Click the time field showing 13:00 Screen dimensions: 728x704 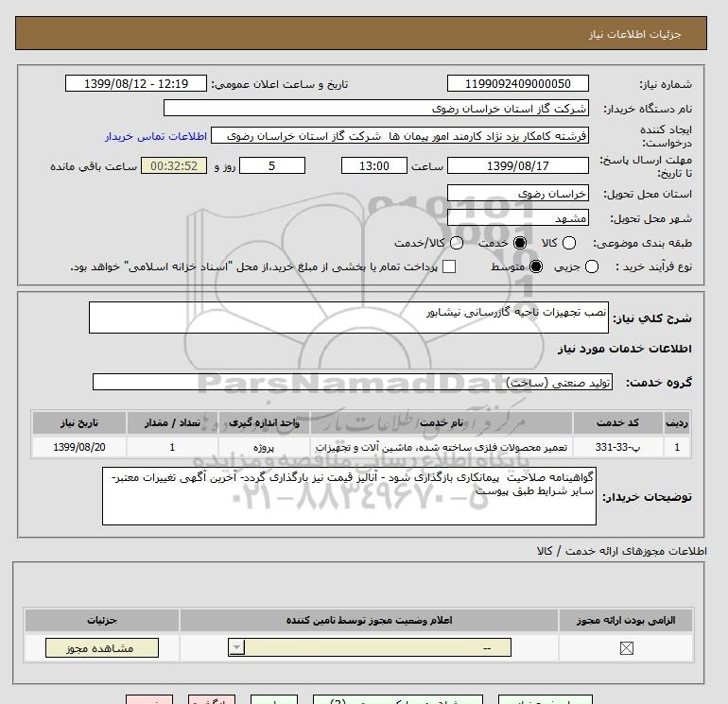[374, 165]
